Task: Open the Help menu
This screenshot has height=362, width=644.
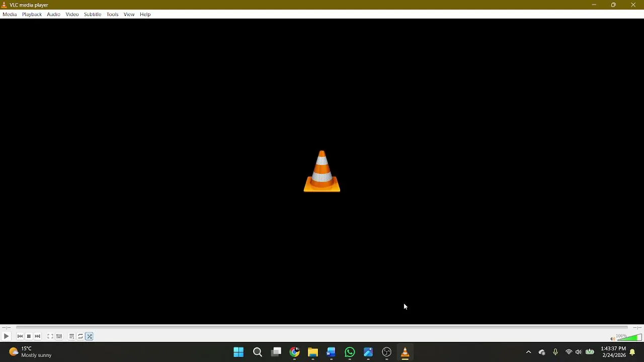Action: coord(145,15)
